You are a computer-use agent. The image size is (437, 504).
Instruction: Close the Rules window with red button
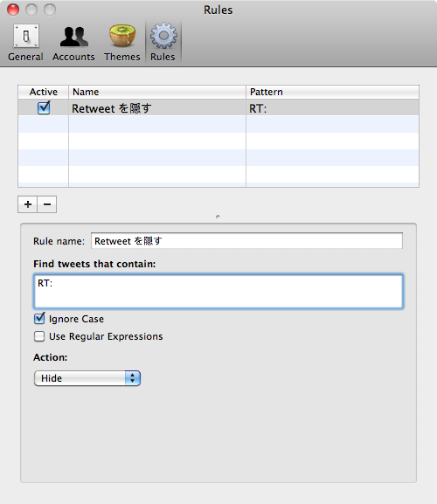coord(13,10)
